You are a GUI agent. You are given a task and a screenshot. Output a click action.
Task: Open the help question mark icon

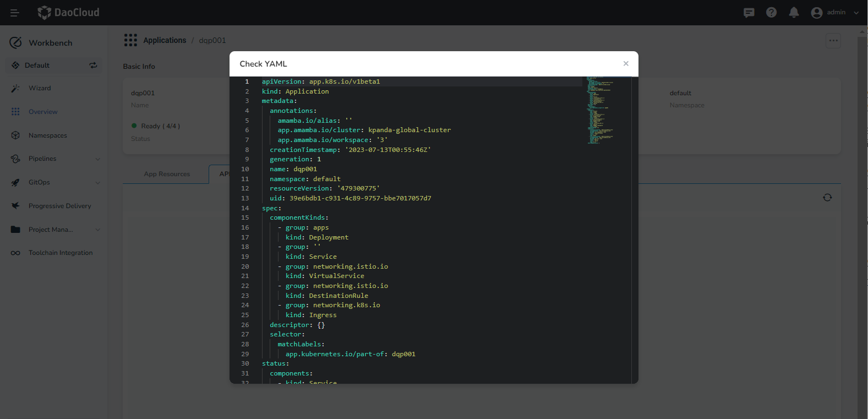pos(771,12)
